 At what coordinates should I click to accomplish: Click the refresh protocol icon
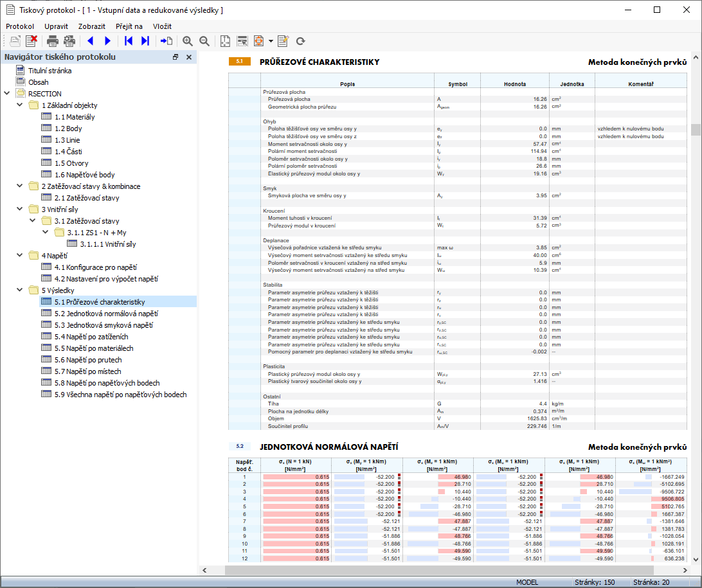click(300, 41)
